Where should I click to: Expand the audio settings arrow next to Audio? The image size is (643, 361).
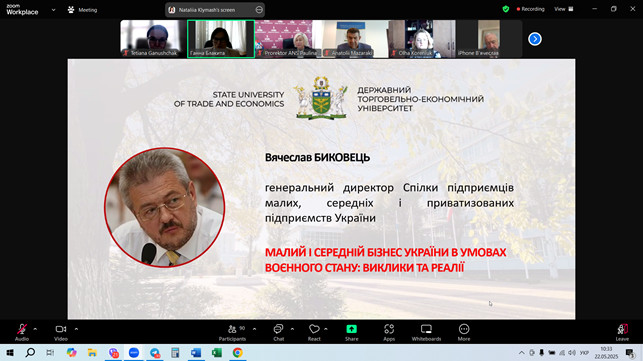[35, 329]
